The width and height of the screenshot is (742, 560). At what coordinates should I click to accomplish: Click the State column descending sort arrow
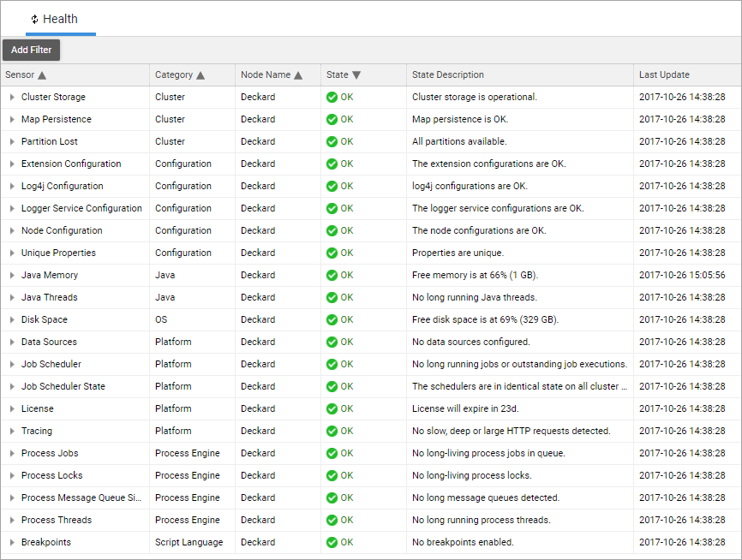(356, 75)
